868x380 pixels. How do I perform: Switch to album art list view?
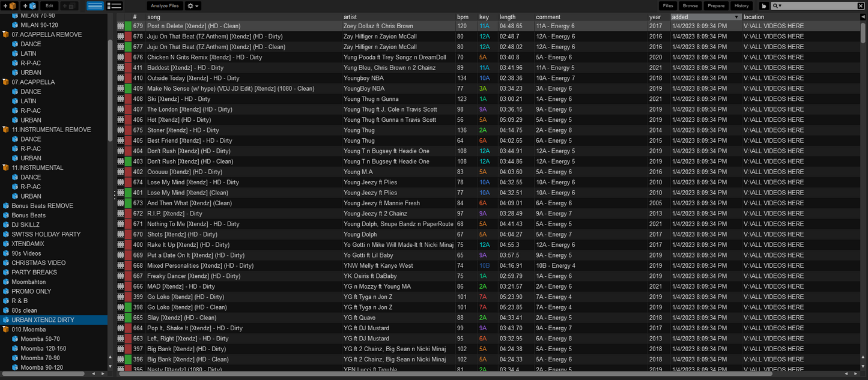pos(114,6)
